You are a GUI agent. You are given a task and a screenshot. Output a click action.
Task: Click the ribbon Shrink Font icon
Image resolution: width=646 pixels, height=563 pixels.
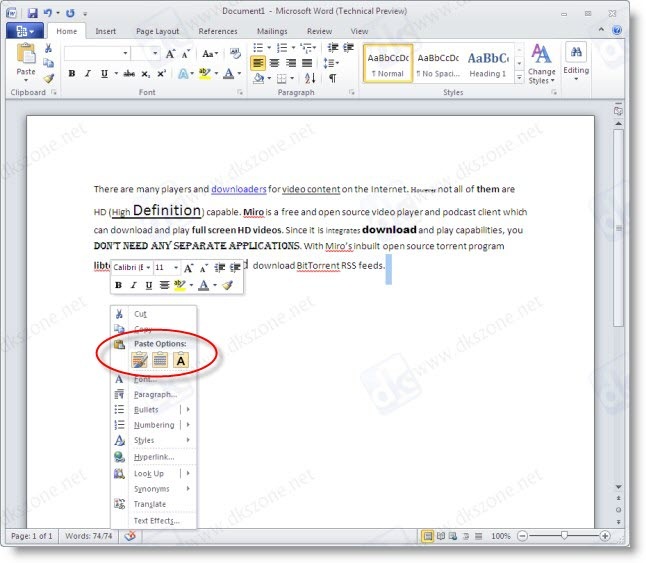[186, 54]
